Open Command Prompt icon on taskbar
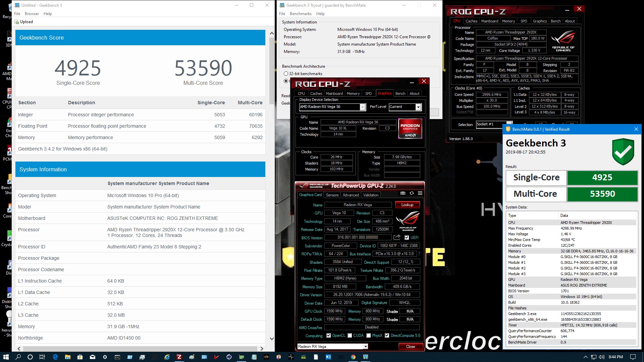This screenshot has width=644, height=362. pyautogui.click(x=117, y=357)
